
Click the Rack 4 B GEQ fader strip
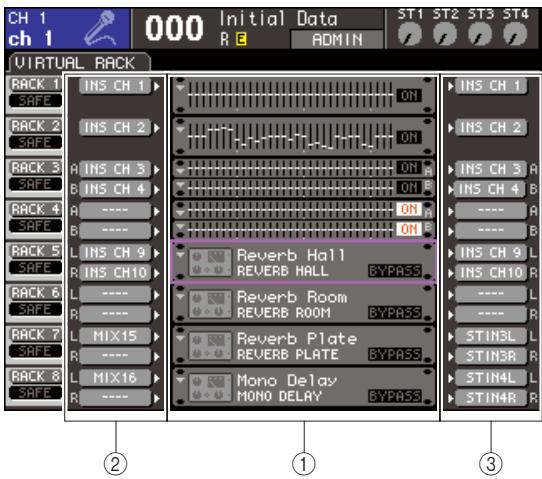[x=290, y=229]
